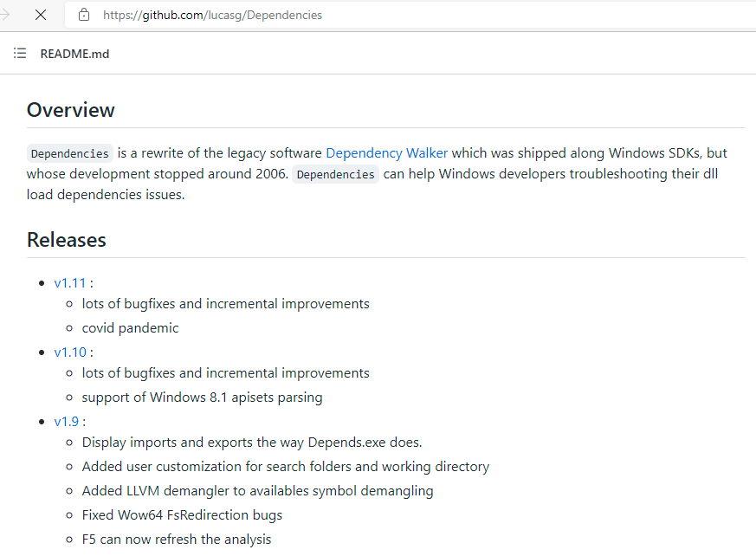View site security information in address bar

tap(82, 15)
